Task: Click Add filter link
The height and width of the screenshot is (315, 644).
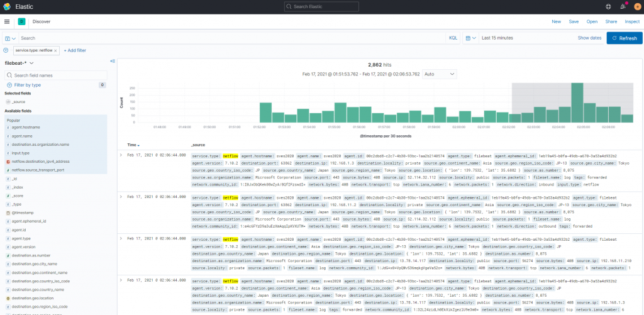Action: 75,50
